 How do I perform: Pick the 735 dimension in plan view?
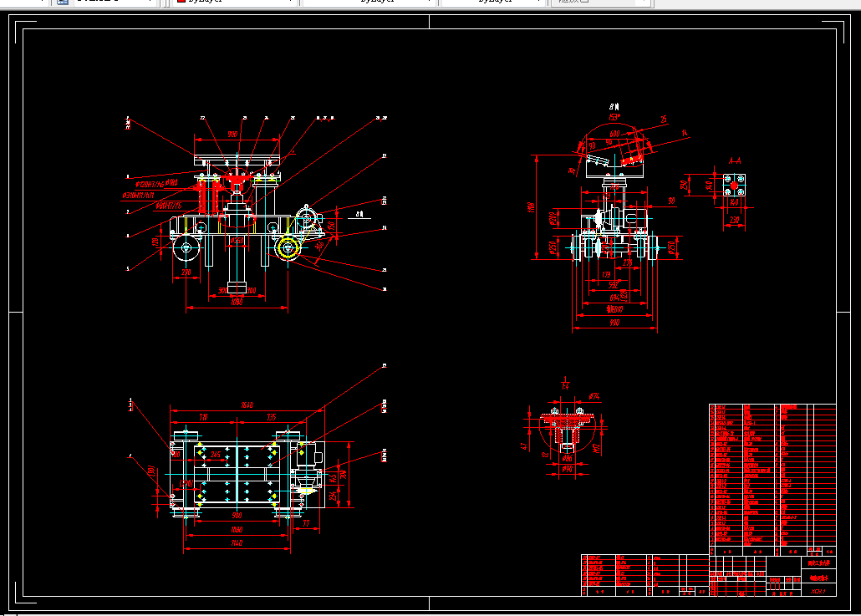(x=272, y=417)
